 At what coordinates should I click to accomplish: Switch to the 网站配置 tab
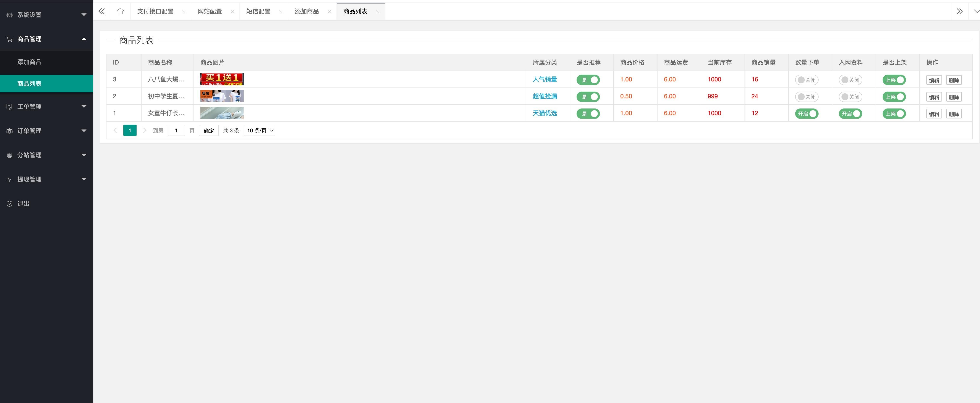pos(210,11)
